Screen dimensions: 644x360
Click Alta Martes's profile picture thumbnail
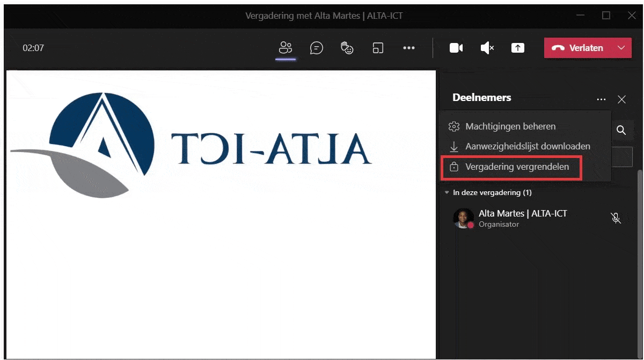coord(463,218)
